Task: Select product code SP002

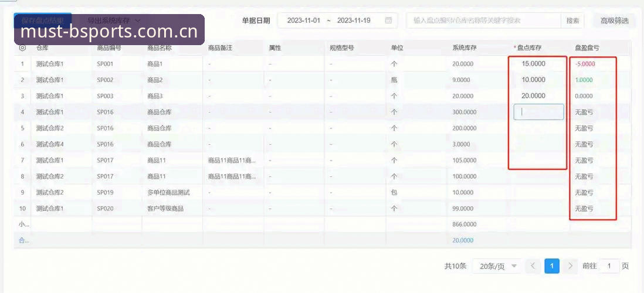Action: click(x=105, y=80)
